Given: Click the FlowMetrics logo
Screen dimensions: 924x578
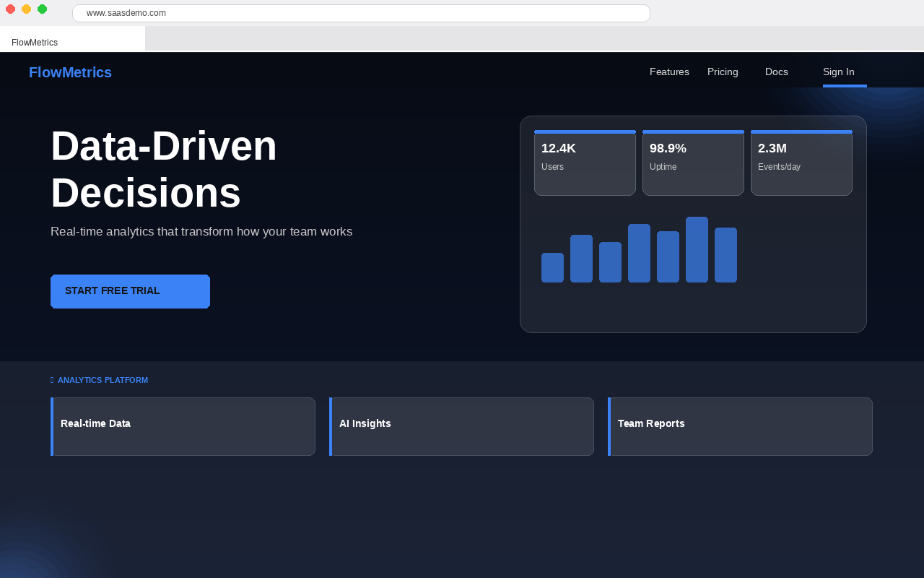Looking at the screenshot, I should [70, 72].
